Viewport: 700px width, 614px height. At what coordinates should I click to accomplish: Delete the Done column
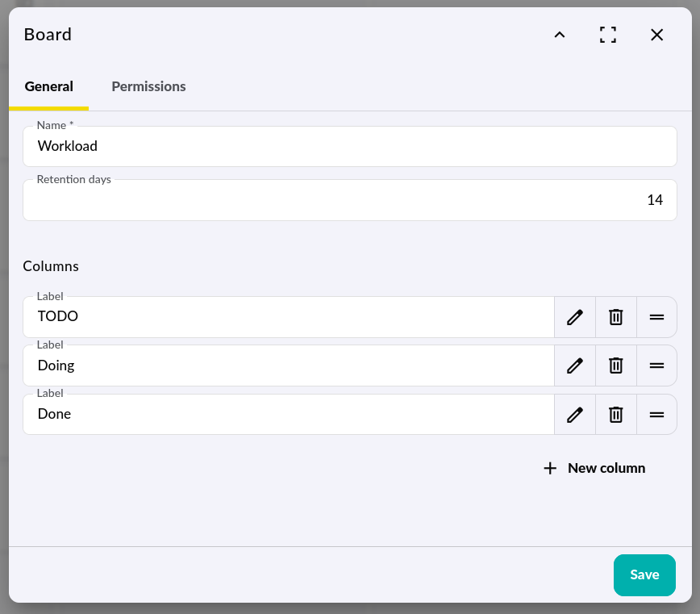click(615, 415)
